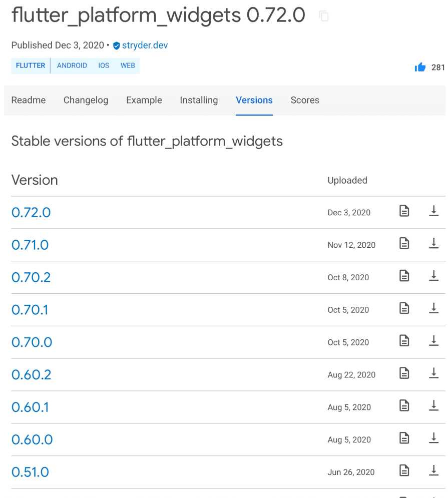Image resolution: width=448 pixels, height=498 pixels.
Task: Click the 'Version' column header
Action: coord(35,180)
